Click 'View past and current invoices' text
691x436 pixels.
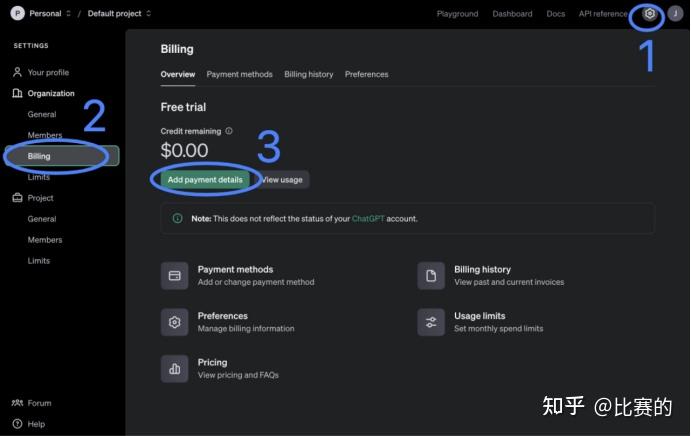(509, 282)
